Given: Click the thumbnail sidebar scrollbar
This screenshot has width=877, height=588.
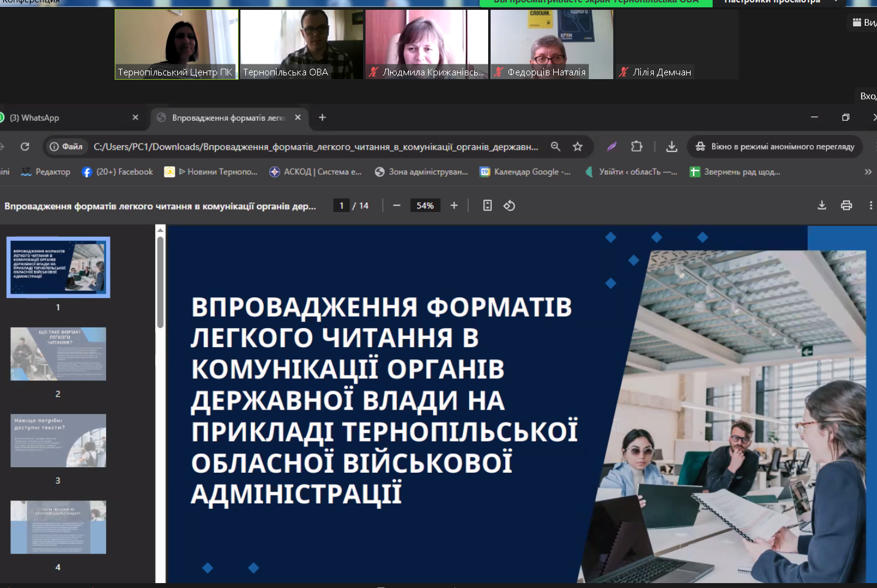Looking at the screenshot, I should point(161,282).
